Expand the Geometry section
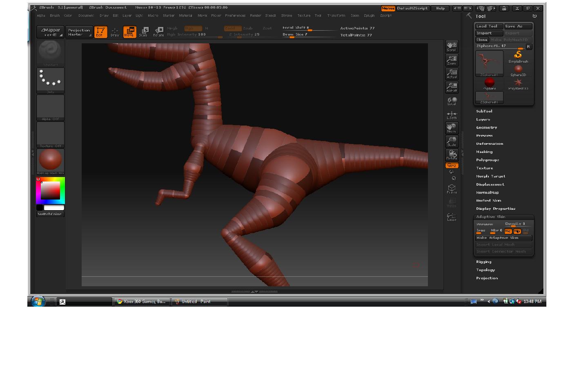Viewport: 588px width, 368px height. click(486, 128)
